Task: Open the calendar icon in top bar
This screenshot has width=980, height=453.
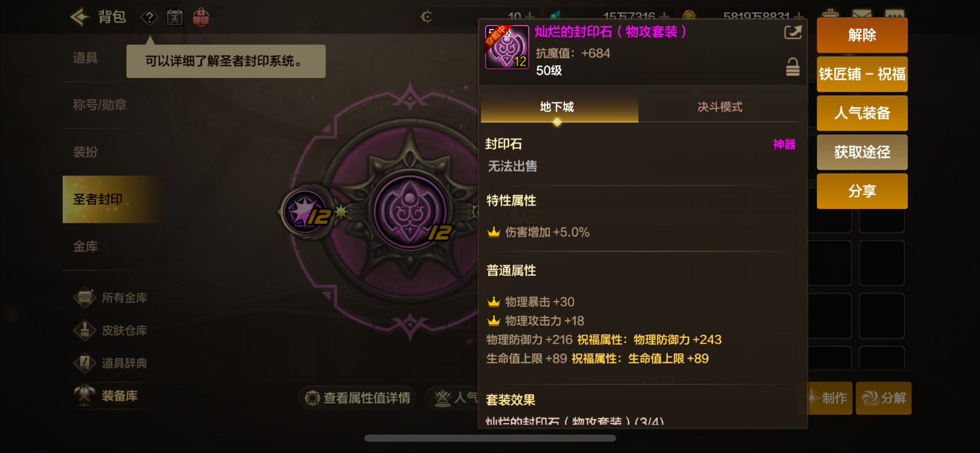Action: point(175,18)
